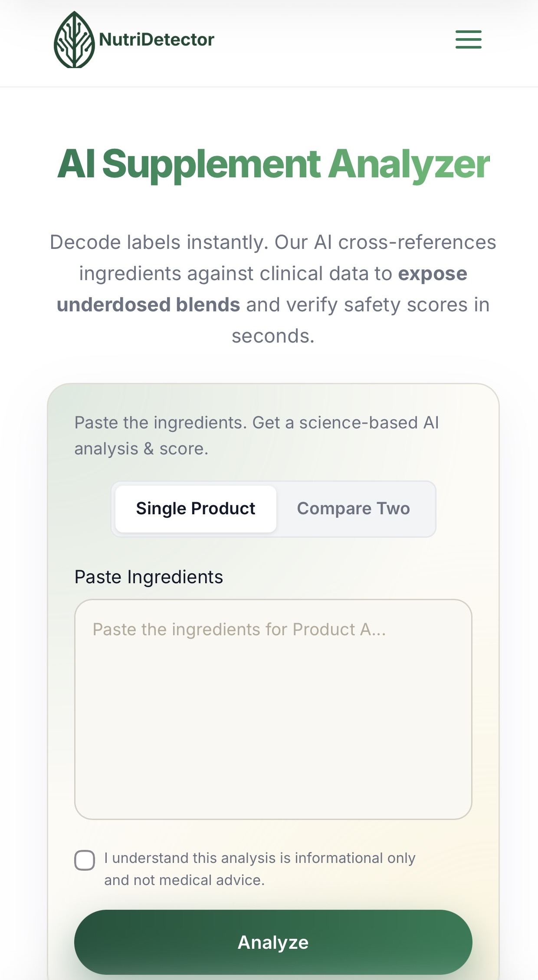
Task: Click the bold word "expose"
Action: [x=433, y=274]
